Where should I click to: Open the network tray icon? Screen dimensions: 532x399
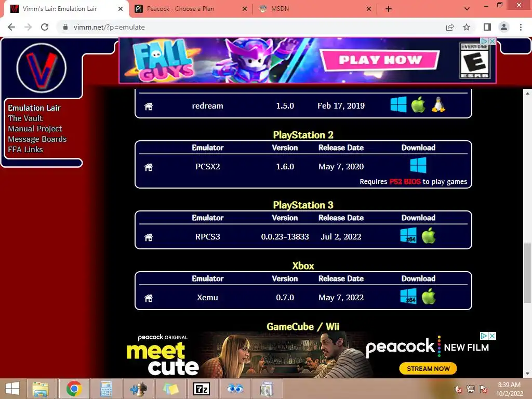[470, 389]
